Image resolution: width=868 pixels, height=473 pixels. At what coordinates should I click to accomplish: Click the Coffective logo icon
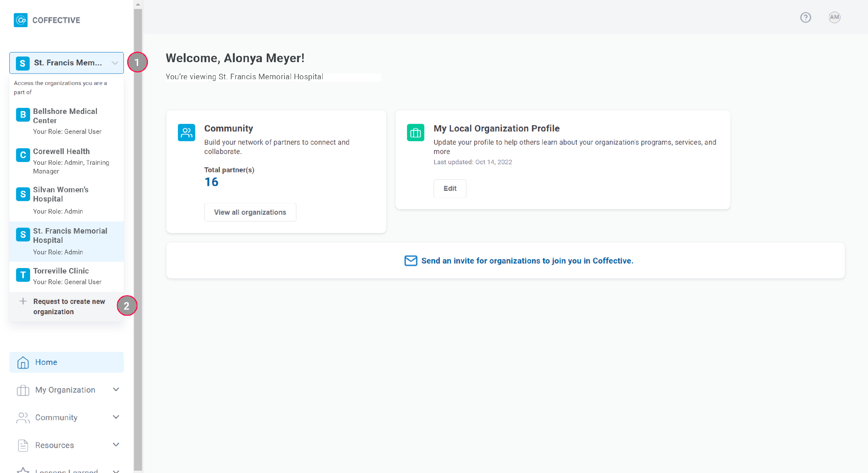21,20
